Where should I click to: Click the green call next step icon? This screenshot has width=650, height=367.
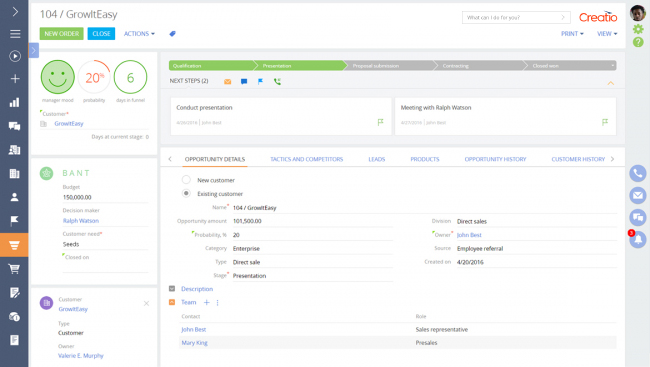pos(277,82)
